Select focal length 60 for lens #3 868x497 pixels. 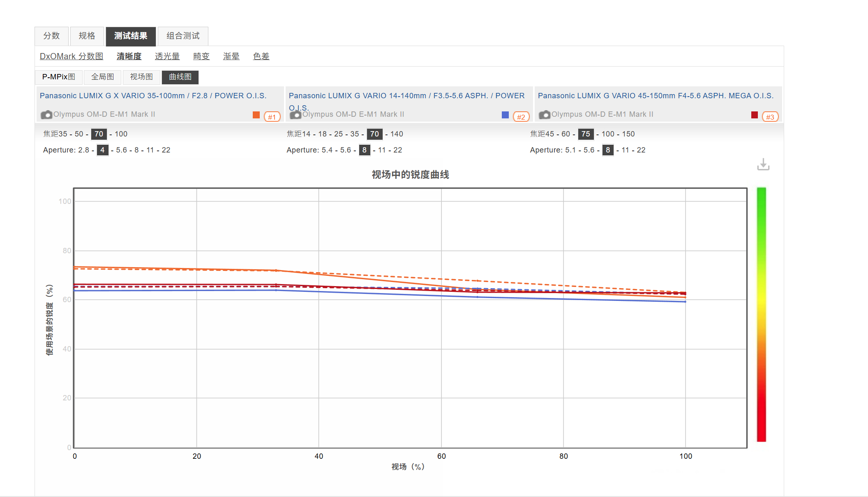pyautogui.click(x=566, y=134)
